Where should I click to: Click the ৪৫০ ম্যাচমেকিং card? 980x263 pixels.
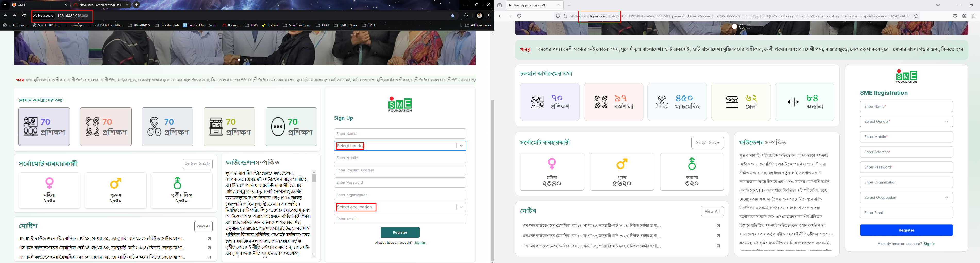(677, 102)
